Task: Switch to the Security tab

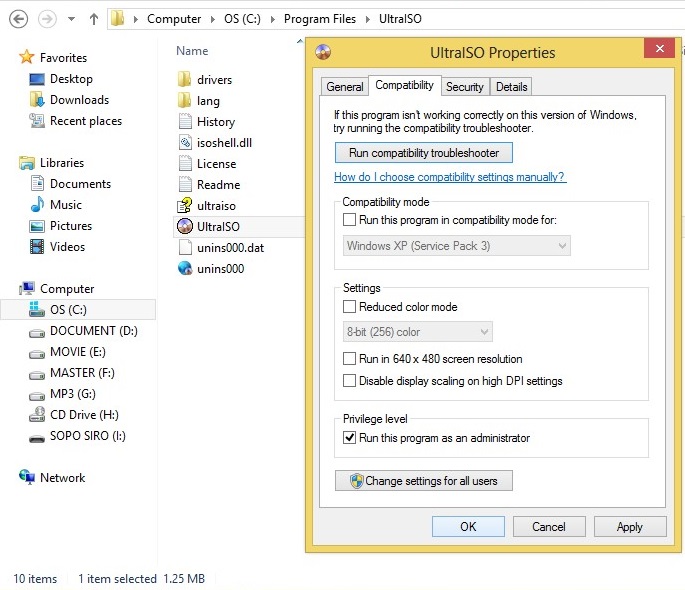Action: [x=465, y=86]
